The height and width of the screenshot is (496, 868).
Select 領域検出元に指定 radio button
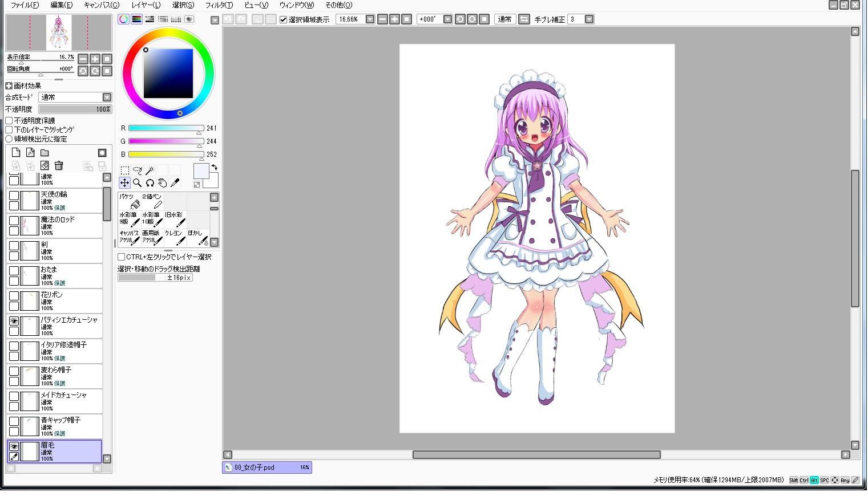point(9,139)
